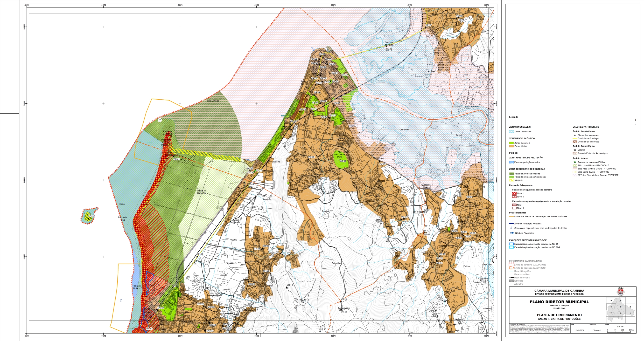Click the MO.01 marker on the islet
The width and height of the screenshot is (644, 341).
coord(92,216)
